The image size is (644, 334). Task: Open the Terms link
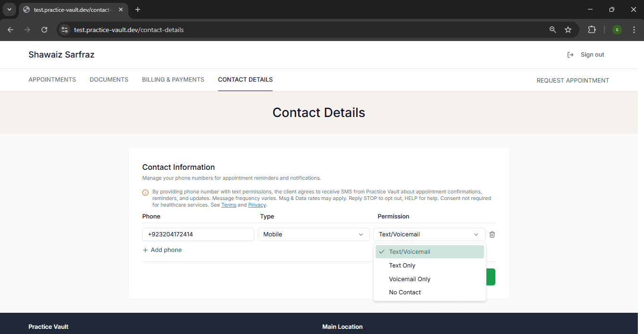point(228,204)
